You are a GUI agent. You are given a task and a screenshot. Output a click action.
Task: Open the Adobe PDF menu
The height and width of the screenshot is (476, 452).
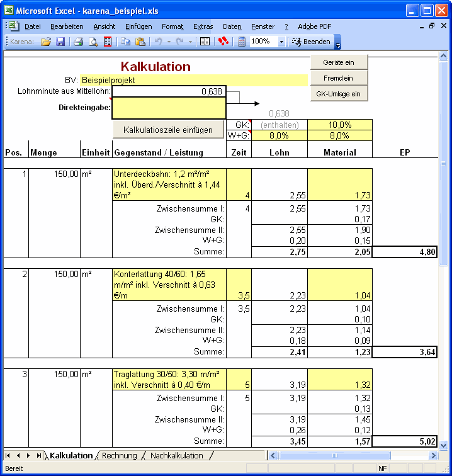(315, 26)
